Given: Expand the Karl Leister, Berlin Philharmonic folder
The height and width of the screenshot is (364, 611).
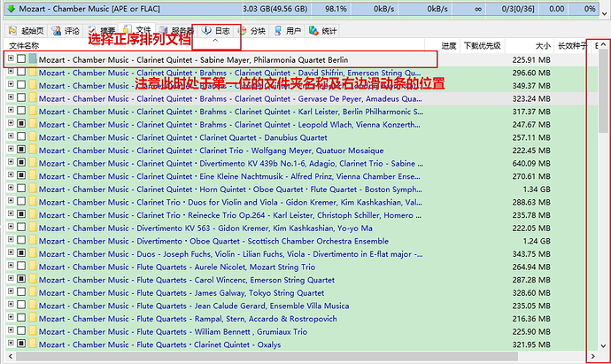Looking at the screenshot, I should tap(11, 110).
